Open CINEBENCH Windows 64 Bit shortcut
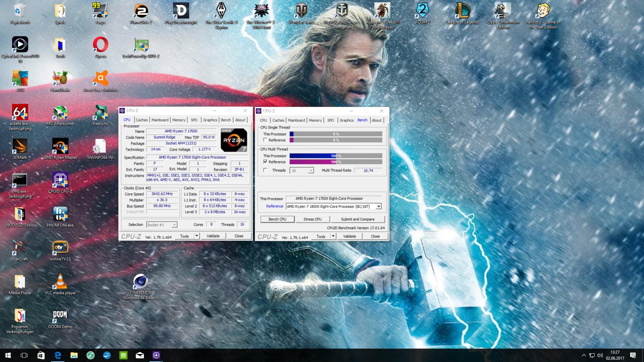This screenshot has width=644, height=362. [x=141, y=287]
